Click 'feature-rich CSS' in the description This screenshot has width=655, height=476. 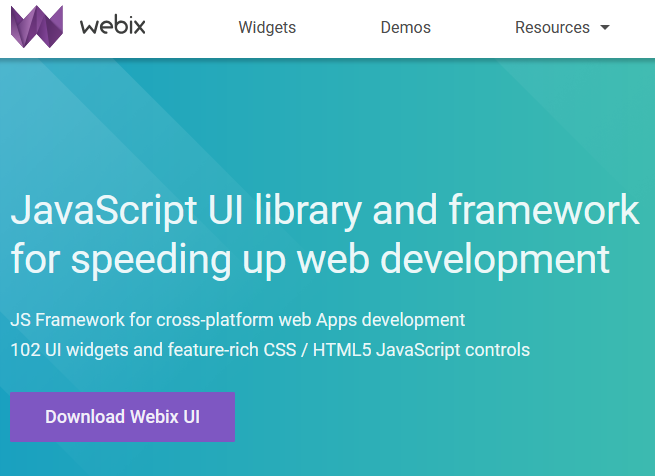coord(246,350)
